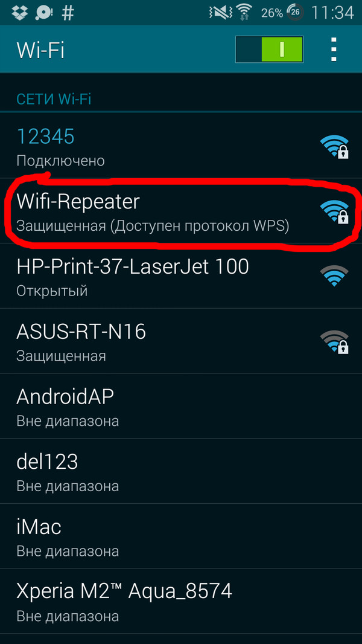Tap open signal icon beside HP-Print-37-LaserJet
This screenshot has width=362, height=644.
pyautogui.click(x=334, y=275)
